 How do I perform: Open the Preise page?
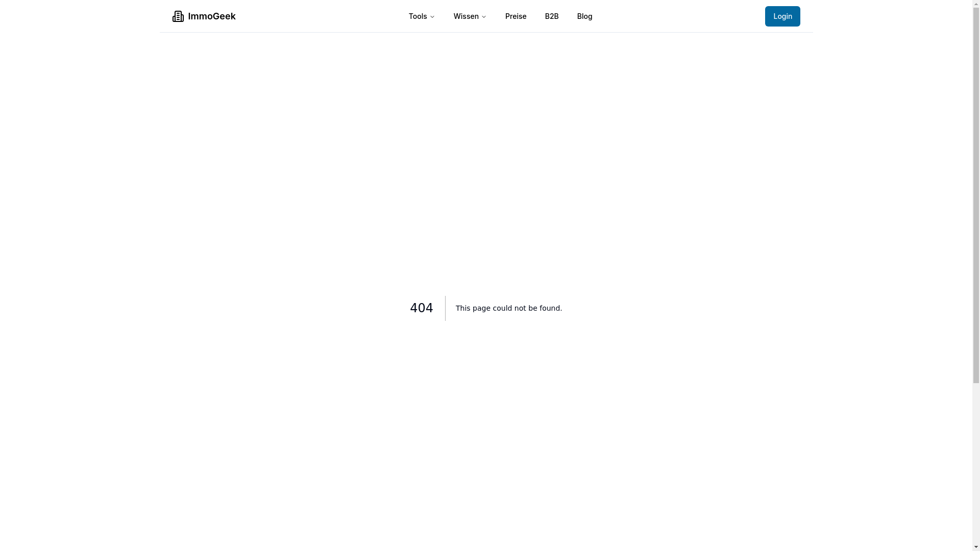pos(516,16)
